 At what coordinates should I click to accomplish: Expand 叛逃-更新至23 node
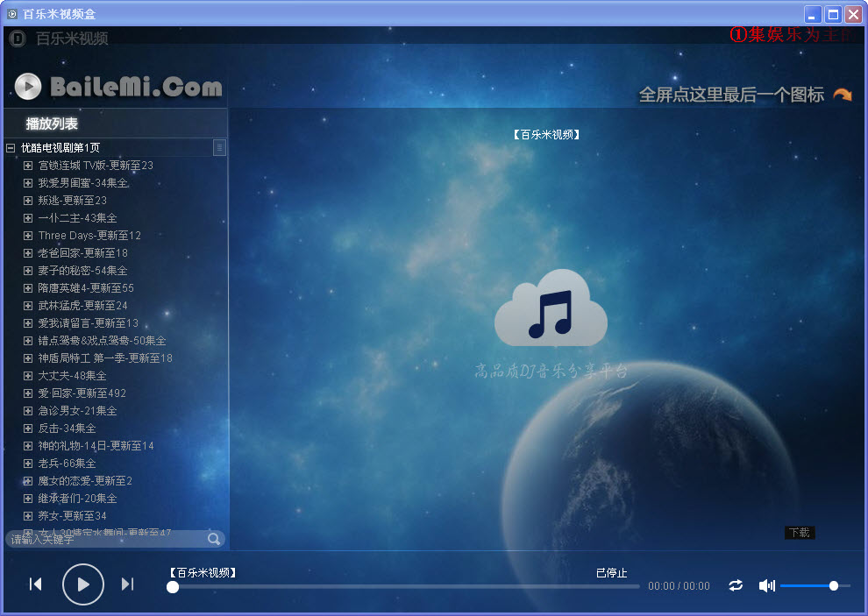pos(28,201)
